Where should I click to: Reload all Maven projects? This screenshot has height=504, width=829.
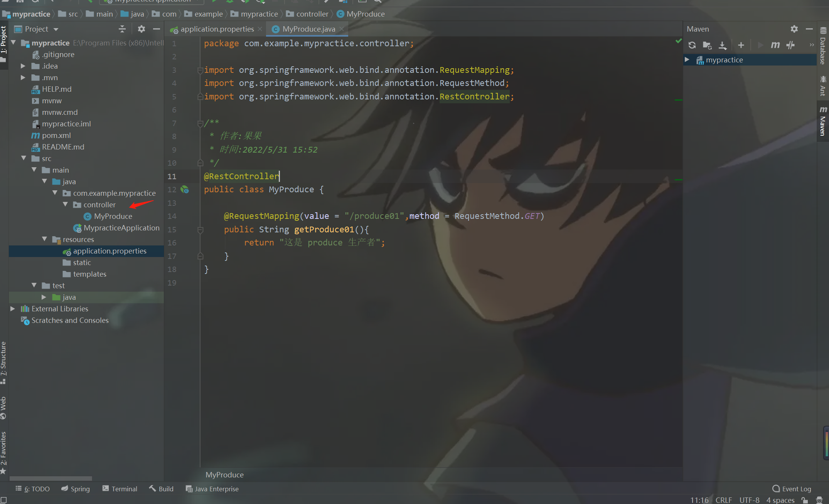[692, 45]
